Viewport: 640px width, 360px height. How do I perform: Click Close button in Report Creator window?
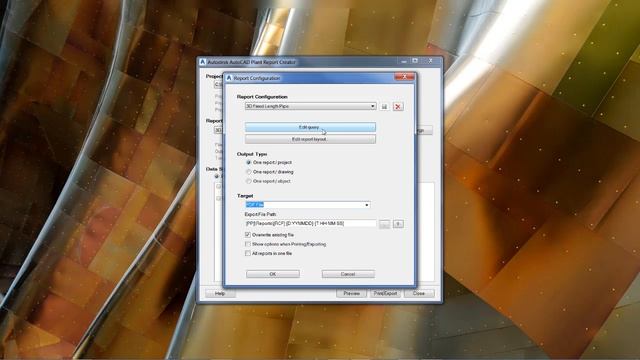pyautogui.click(x=419, y=293)
